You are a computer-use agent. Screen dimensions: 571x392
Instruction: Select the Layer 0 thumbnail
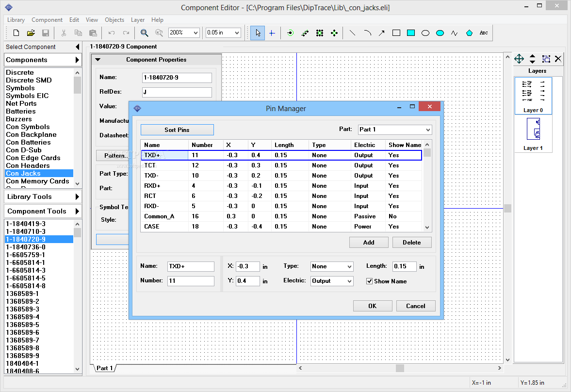coord(533,96)
